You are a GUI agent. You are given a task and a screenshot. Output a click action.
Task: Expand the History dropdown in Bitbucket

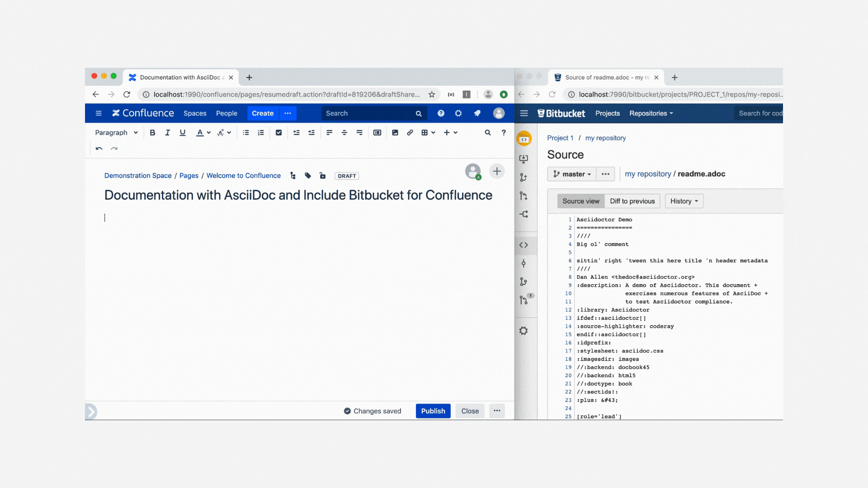pos(684,201)
